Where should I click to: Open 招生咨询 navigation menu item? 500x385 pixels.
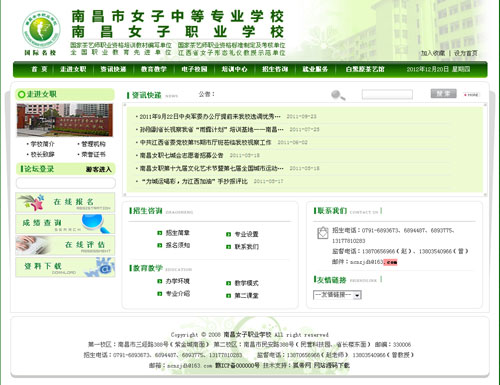pos(275,69)
